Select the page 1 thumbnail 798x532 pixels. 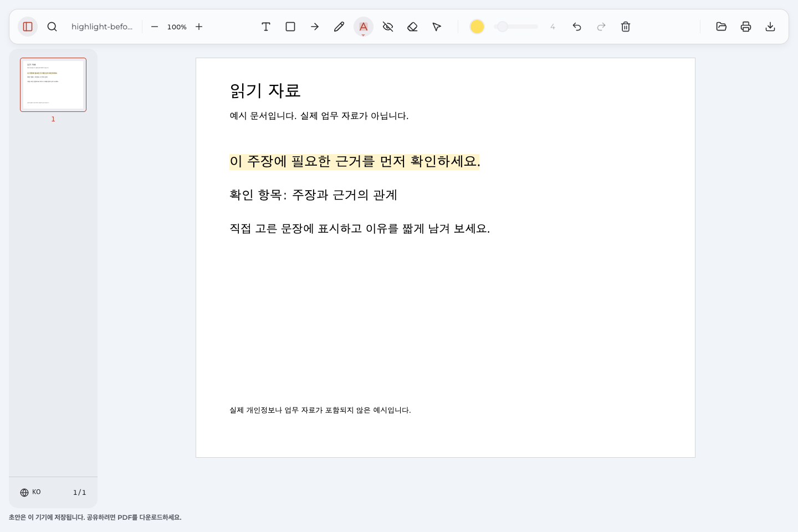point(53,85)
